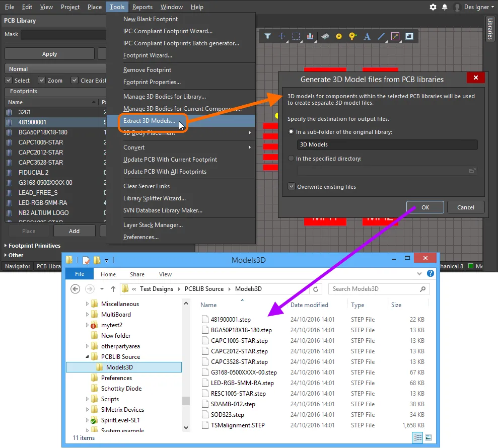Viewport: 498px width, 448px height.
Task: Click the dimension tool with pink border
Action: pos(395,36)
